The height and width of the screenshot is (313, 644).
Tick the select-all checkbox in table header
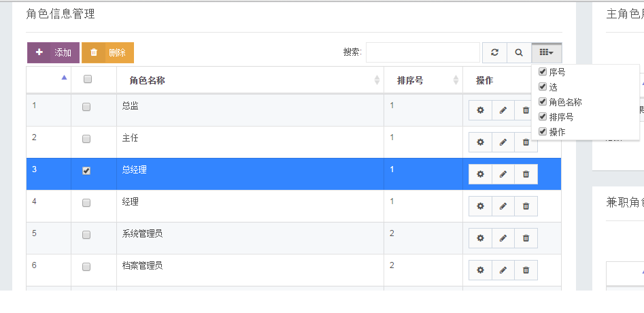tap(88, 80)
